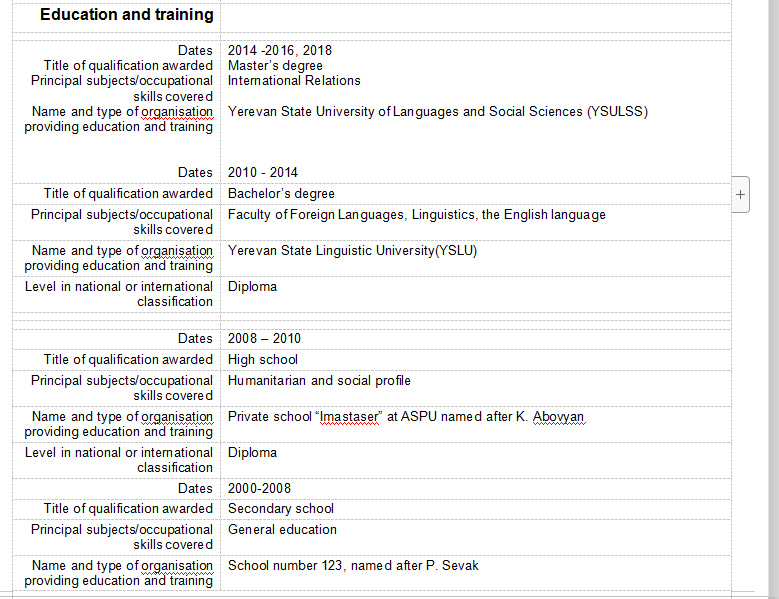
Task: Click the "High school" qualification cell
Action: [263, 360]
